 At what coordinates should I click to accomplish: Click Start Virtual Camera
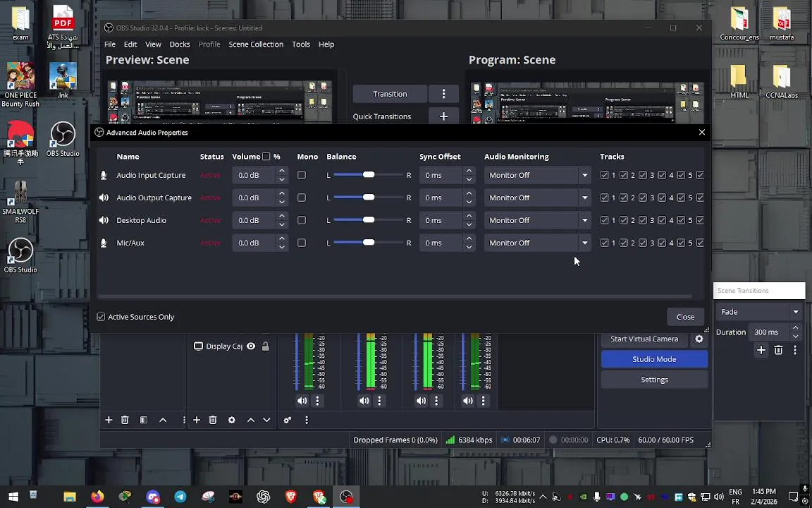point(644,339)
